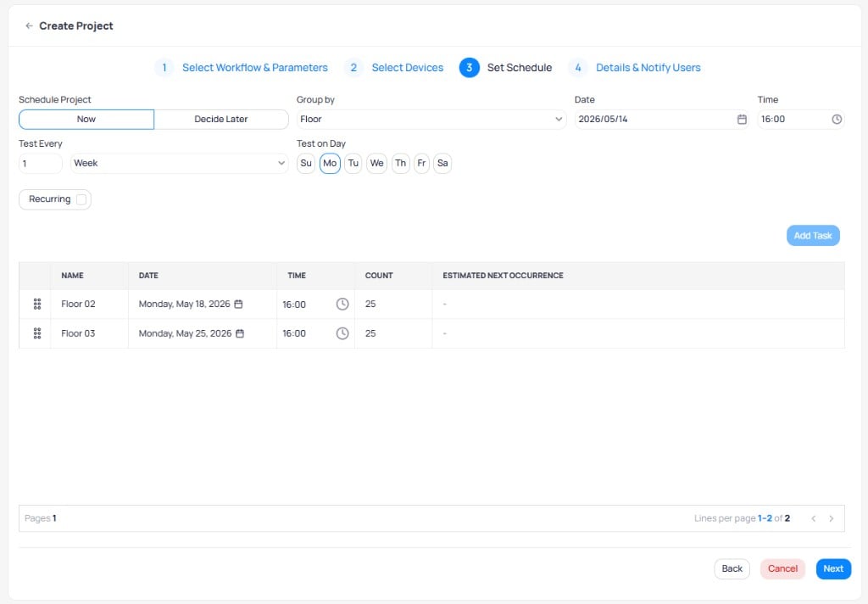Click the Floor 02 time value 16:00
868x604 pixels.
point(294,305)
